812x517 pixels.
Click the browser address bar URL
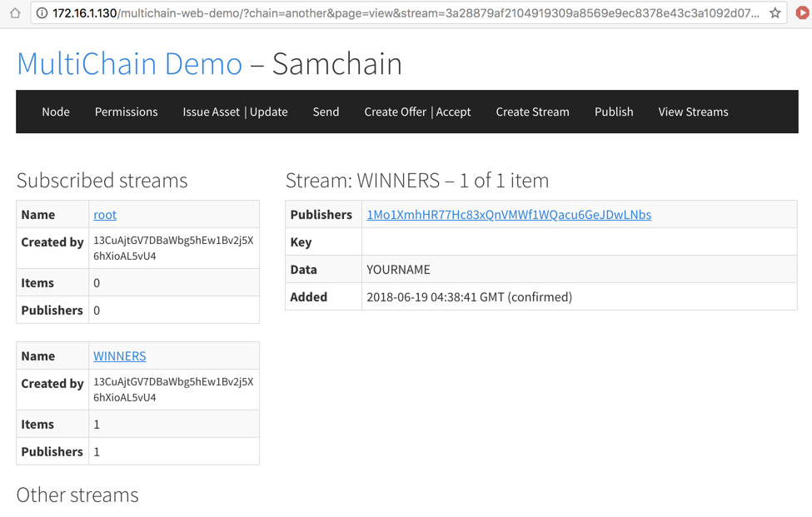[406, 13]
